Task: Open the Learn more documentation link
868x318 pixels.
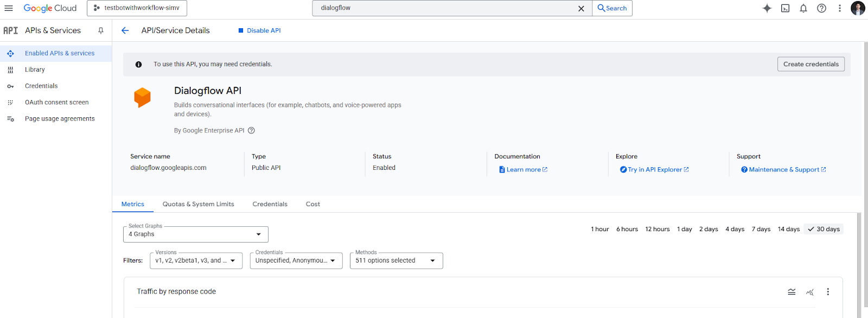Action: coord(523,169)
